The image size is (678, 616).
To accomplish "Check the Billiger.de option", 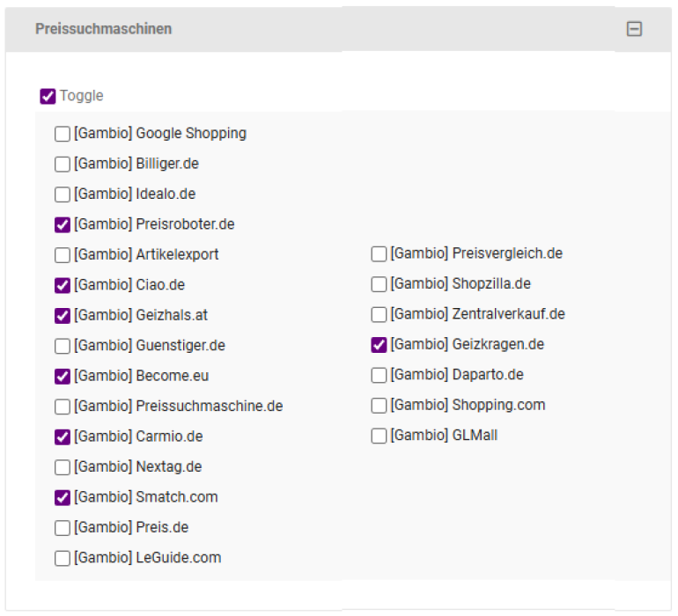I will pyautogui.click(x=63, y=164).
